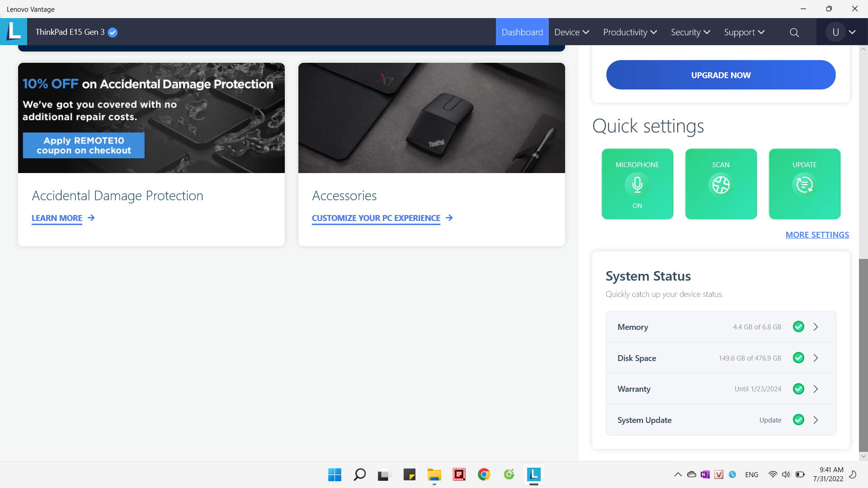The image size is (868, 488).
Task: Open the search magnifier in header
Action: (794, 33)
